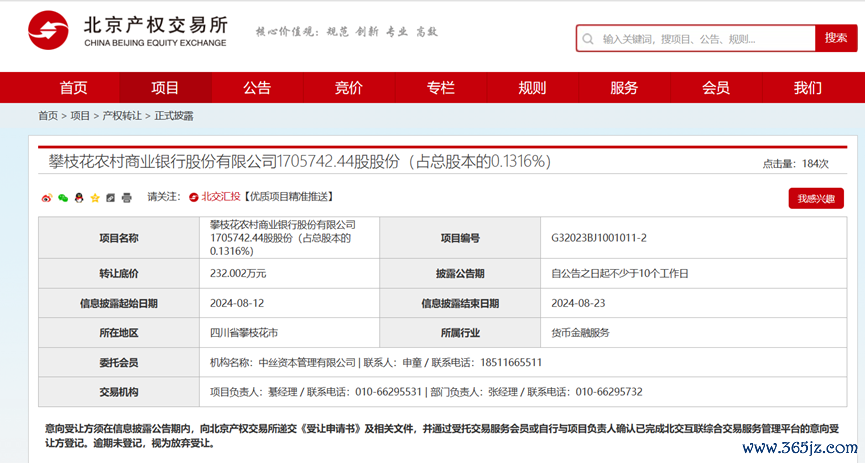
Task: Click the 点击量: 184次 counter text
Action: (x=795, y=163)
